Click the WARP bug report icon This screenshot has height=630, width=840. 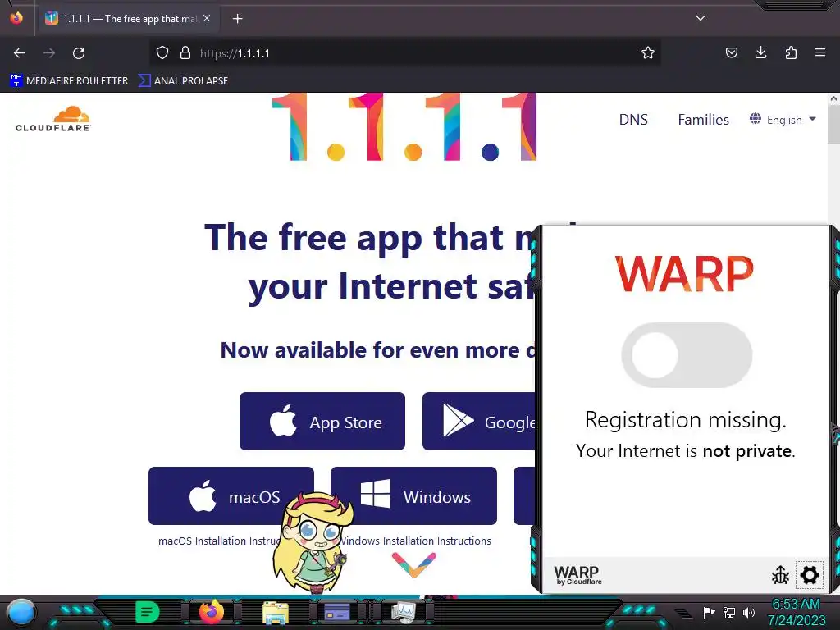pos(780,575)
